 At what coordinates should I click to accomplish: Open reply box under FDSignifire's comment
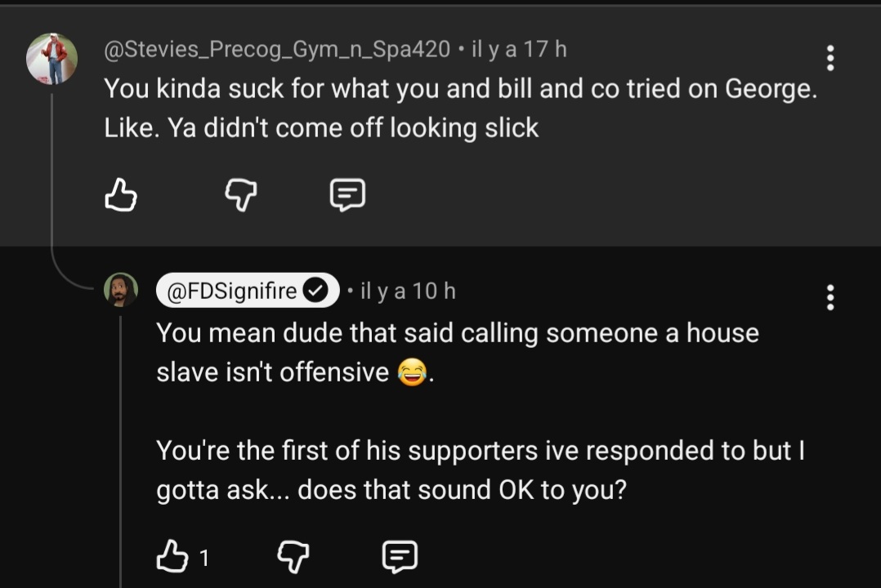pos(400,557)
